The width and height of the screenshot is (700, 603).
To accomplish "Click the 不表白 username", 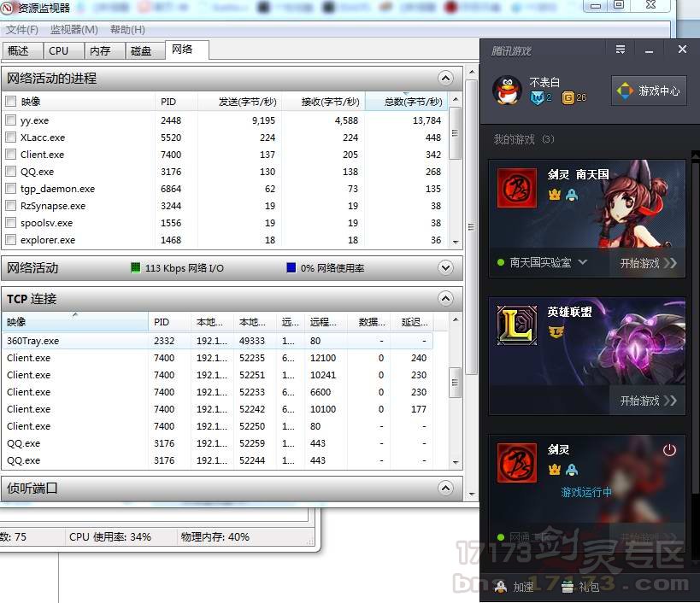I will [x=544, y=83].
